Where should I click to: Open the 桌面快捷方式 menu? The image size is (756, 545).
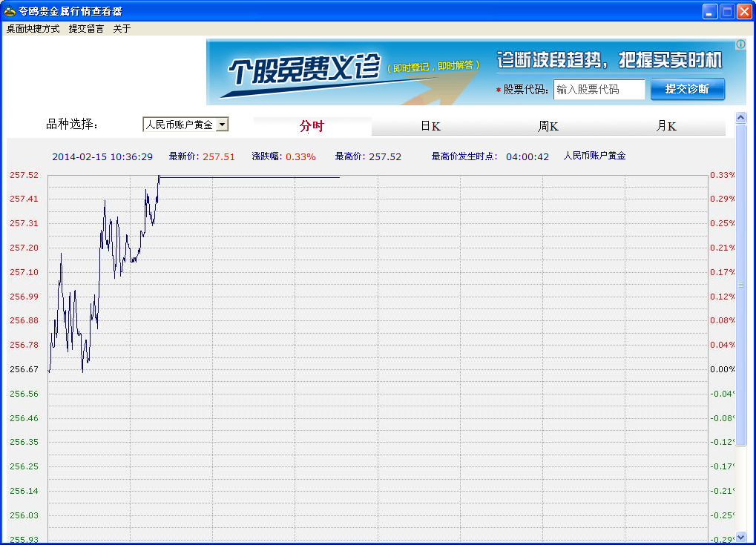click(33, 29)
